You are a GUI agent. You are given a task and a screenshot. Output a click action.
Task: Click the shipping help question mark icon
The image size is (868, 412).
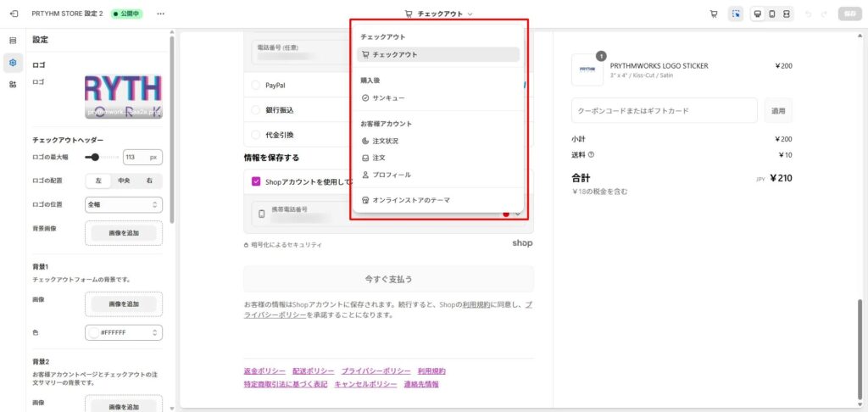(x=591, y=155)
